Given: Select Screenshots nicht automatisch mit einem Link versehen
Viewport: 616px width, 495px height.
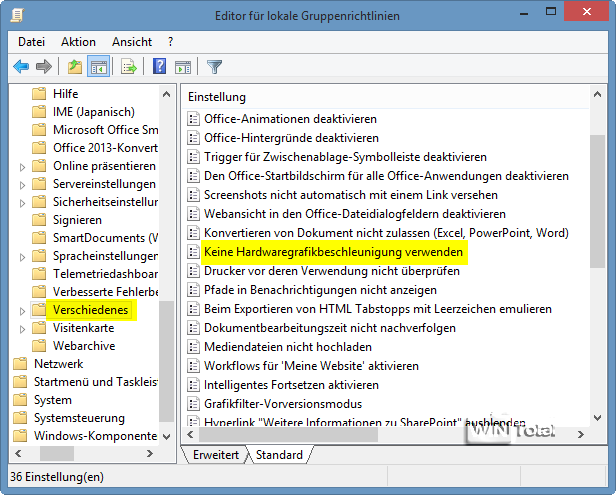Looking at the screenshot, I should click(x=351, y=195).
